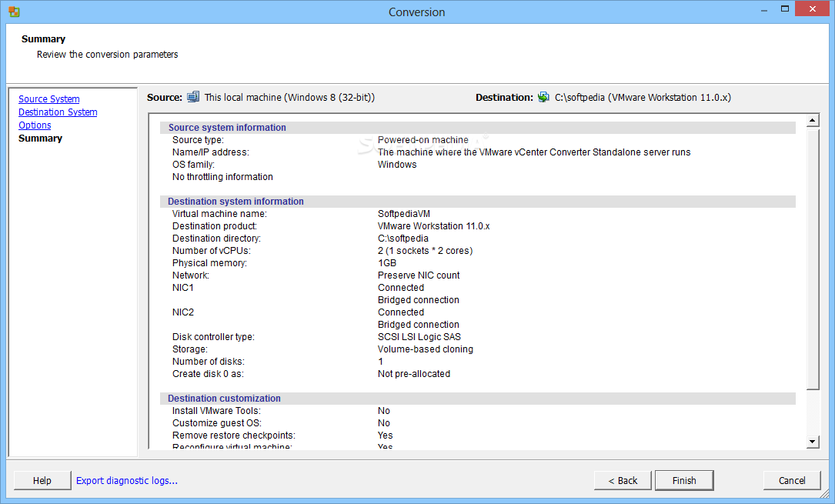Viewport: 835px width, 504px height.
Task: Click the Help button
Action: pyautogui.click(x=42, y=481)
